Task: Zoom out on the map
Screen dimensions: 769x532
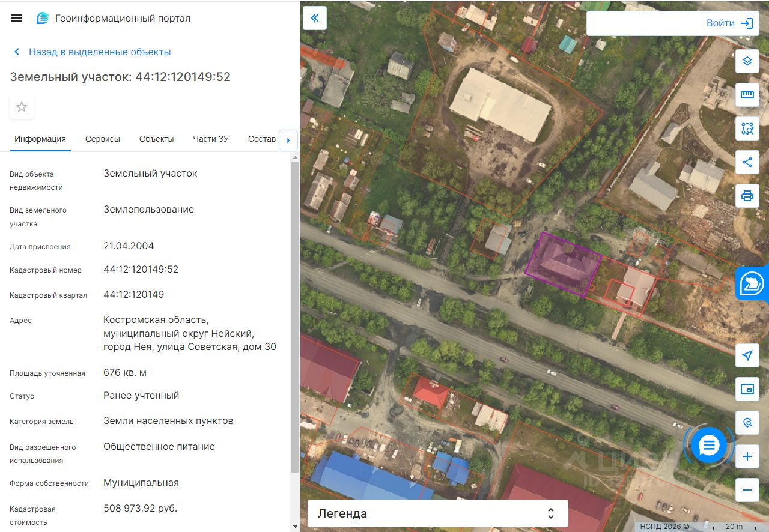Action: tap(747, 490)
